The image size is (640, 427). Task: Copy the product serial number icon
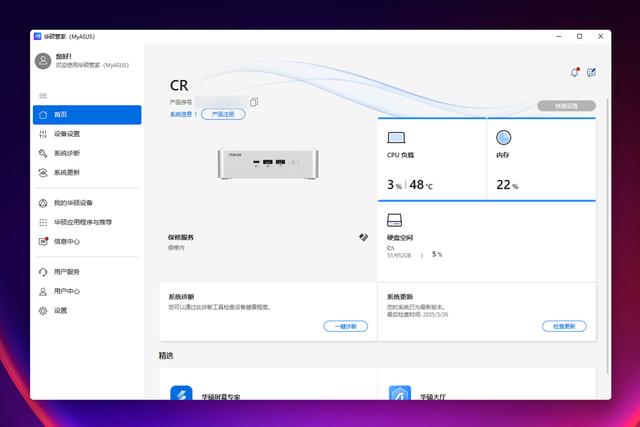click(x=254, y=102)
